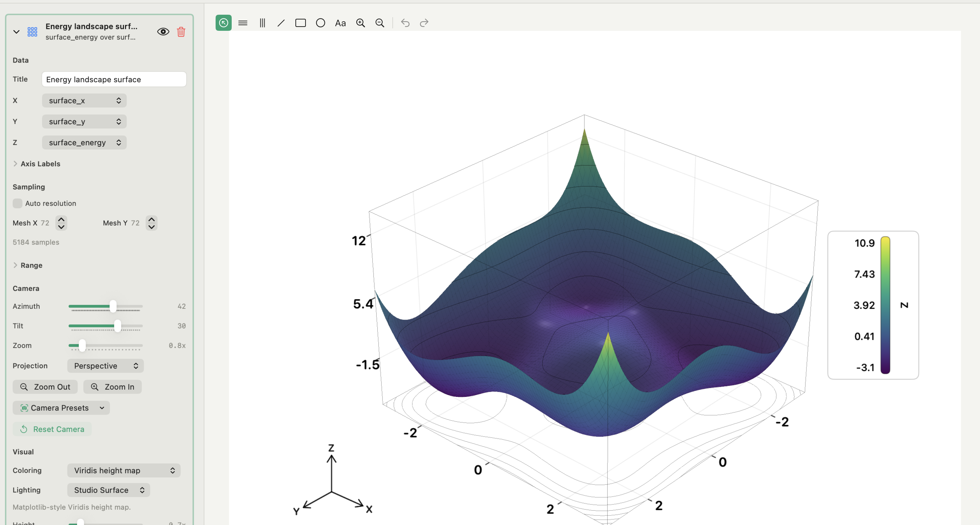Open the X surface_x dropdown
The width and height of the screenshot is (980, 525).
84,100
